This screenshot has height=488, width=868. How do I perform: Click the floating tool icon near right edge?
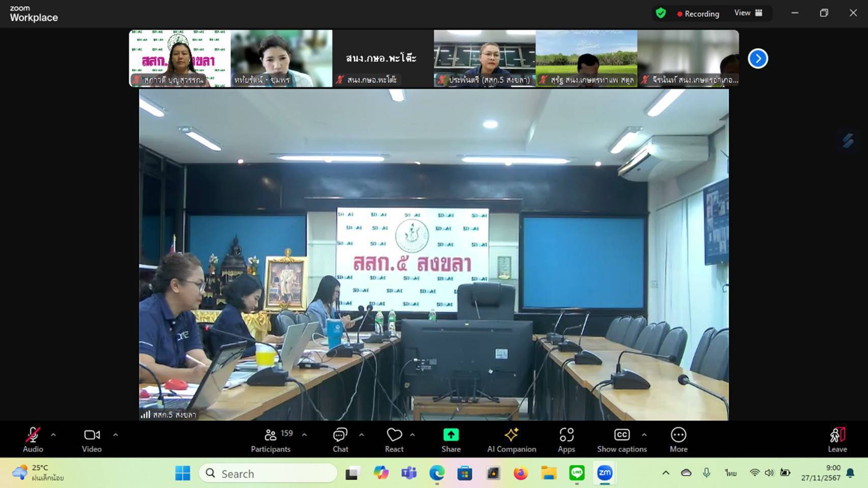coord(848,141)
